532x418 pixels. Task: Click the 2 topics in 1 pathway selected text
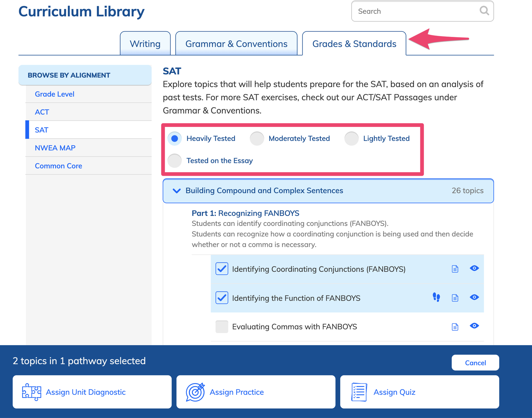79,361
